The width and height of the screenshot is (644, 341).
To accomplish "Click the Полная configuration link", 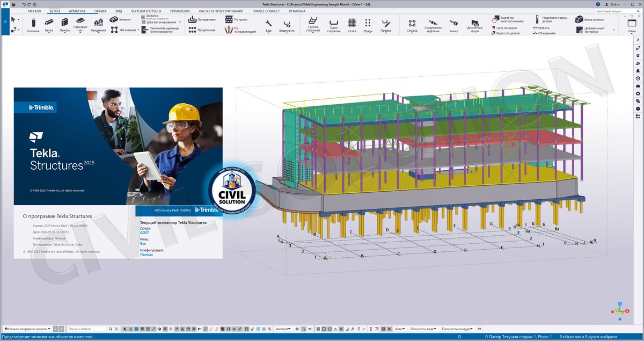I will pyautogui.click(x=146, y=255).
